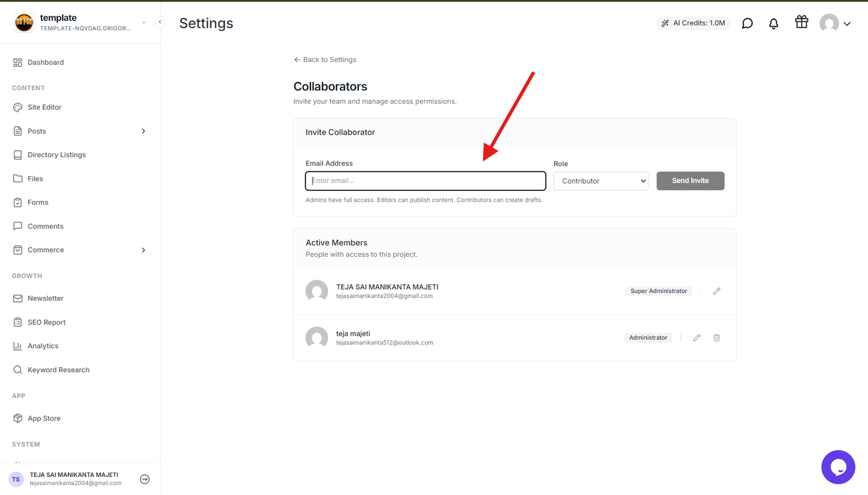This screenshot has width=868, height=495.
Task: Delete teja majeti using trash icon
Action: point(717,338)
